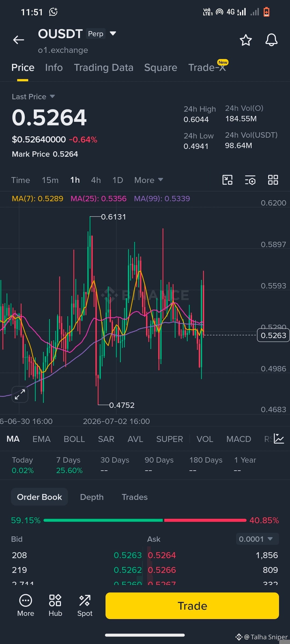Tap the WhatsApp notification icon in status bar
The height and width of the screenshot is (644, 290).
53,12
